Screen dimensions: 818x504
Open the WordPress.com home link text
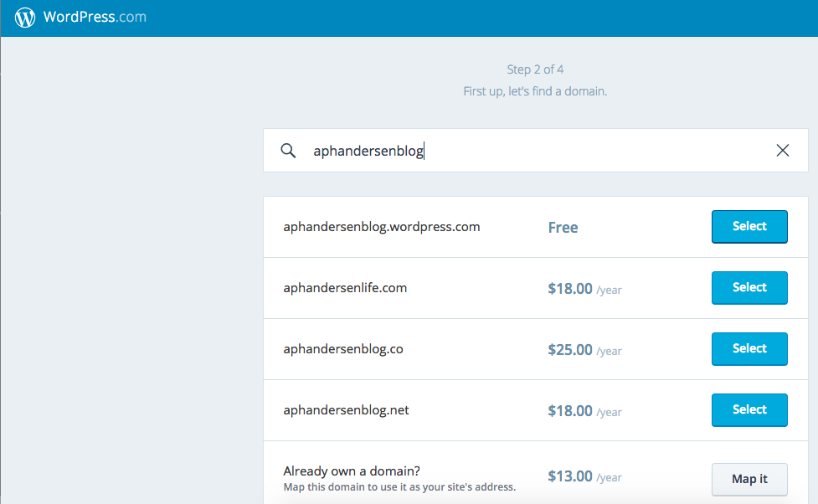(95, 17)
